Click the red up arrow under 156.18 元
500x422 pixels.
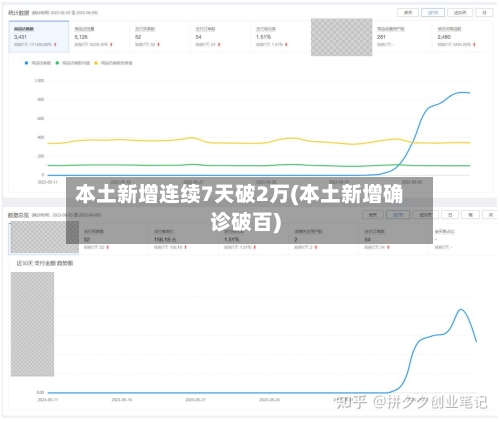[x=185, y=248]
